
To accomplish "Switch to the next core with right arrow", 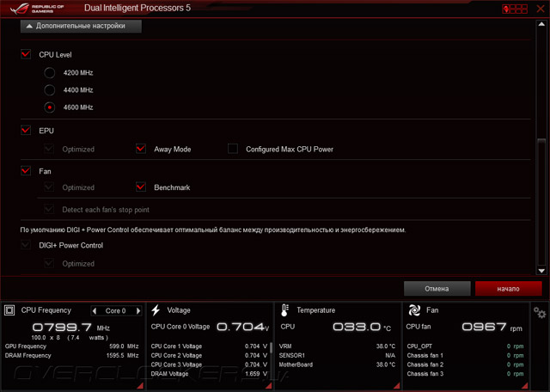I will tap(138, 310).
